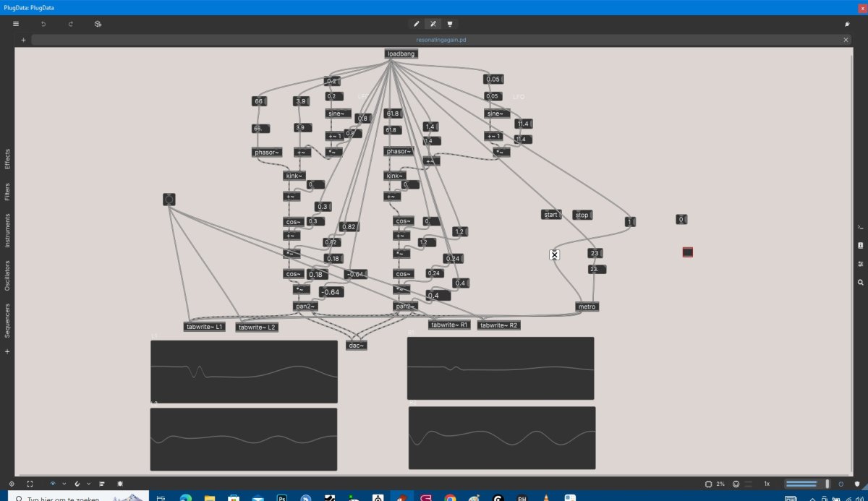The width and height of the screenshot is (868, 501).
Task: Click the loadbang object
Action: click(x=401, y=53)
